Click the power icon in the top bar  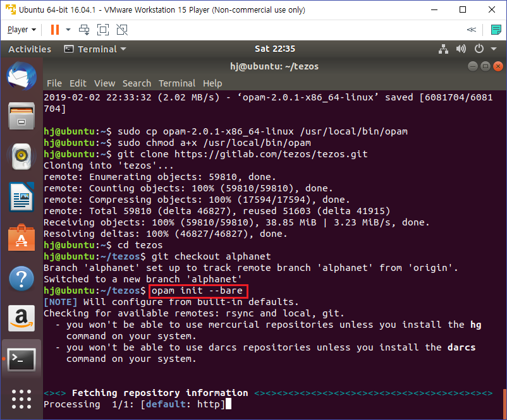point(479,49)
